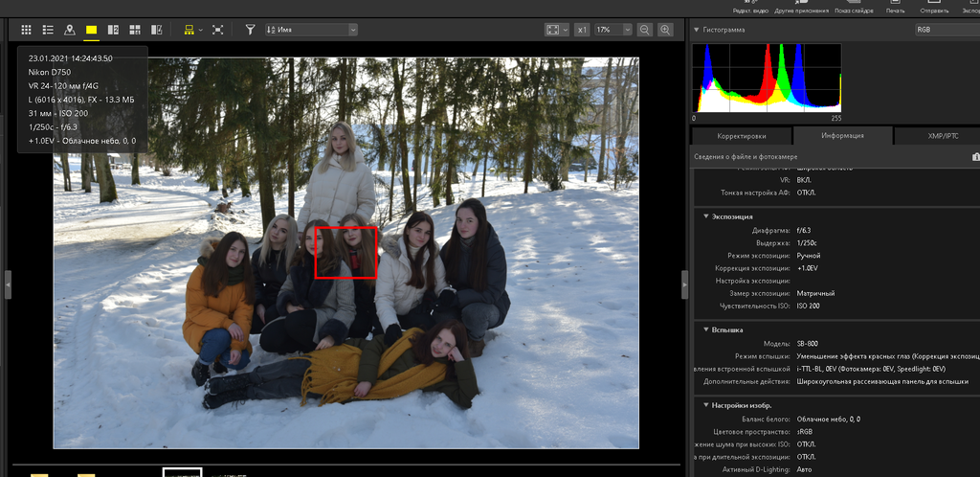Click the Выдержка value 1/250c
This screenshot has width=980, height=477.
pos(807,242)
